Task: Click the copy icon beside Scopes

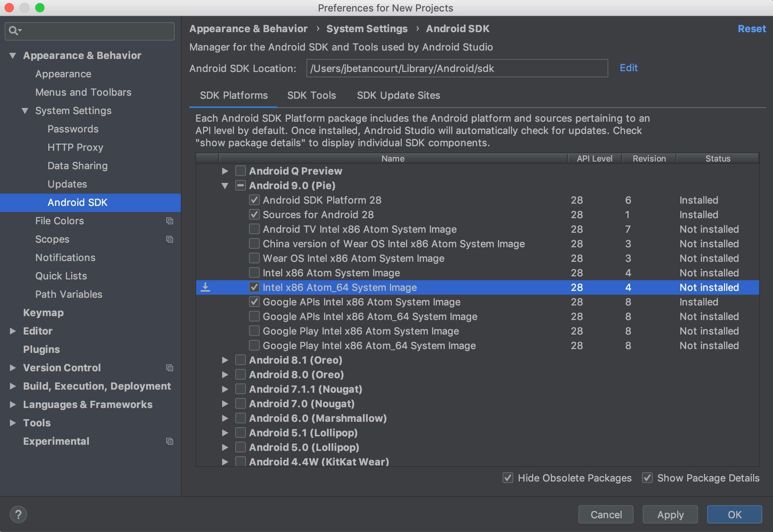Action: tap(170, 239)
